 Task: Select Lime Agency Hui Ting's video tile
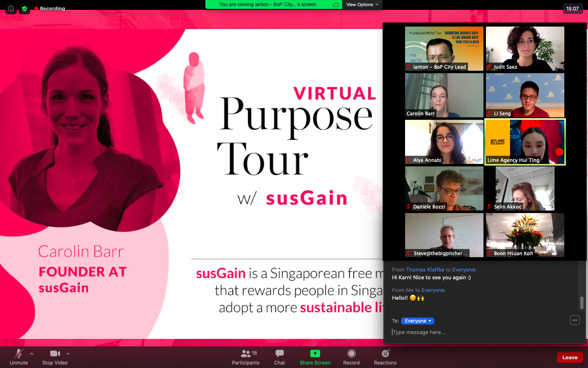525,142
